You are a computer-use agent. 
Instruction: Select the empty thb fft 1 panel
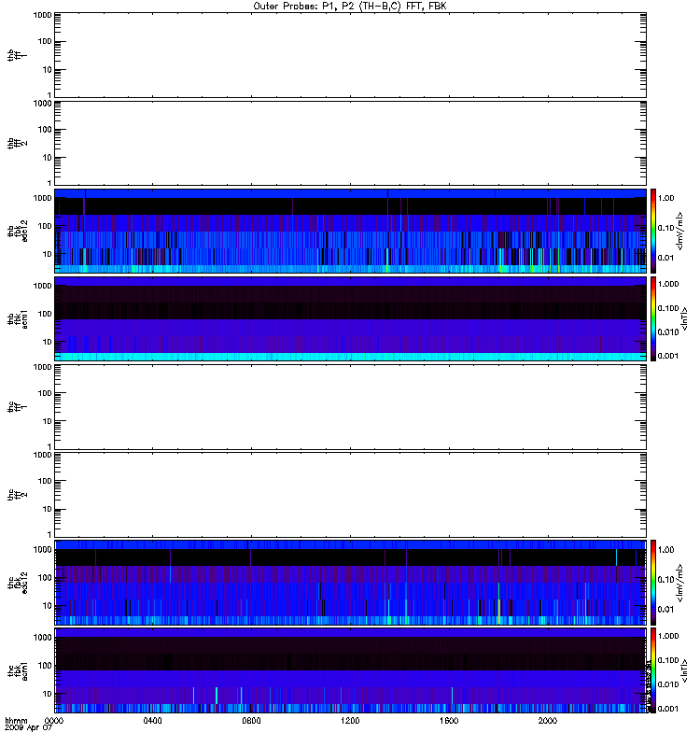point(350,55)
